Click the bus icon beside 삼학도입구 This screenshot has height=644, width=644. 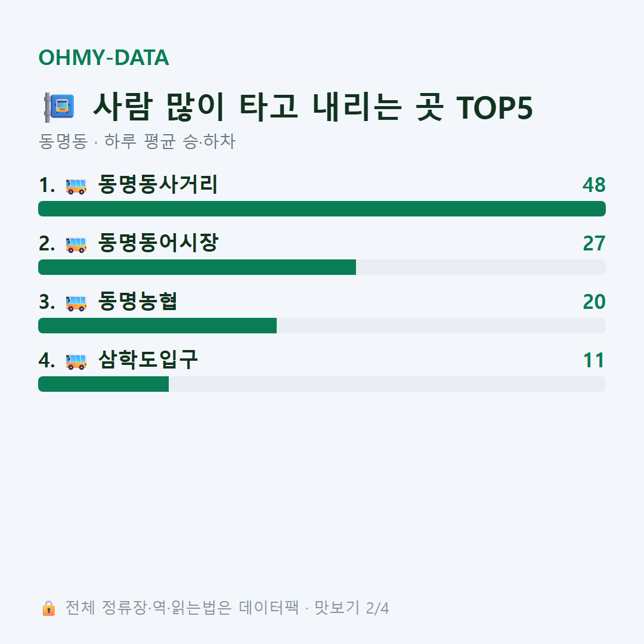(76, 361)
